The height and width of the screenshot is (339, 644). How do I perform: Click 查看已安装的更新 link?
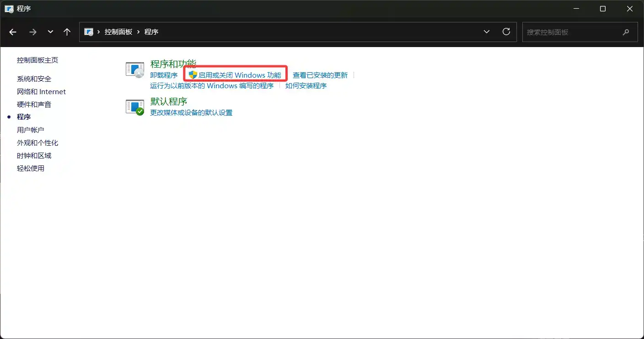click(320, 75)
